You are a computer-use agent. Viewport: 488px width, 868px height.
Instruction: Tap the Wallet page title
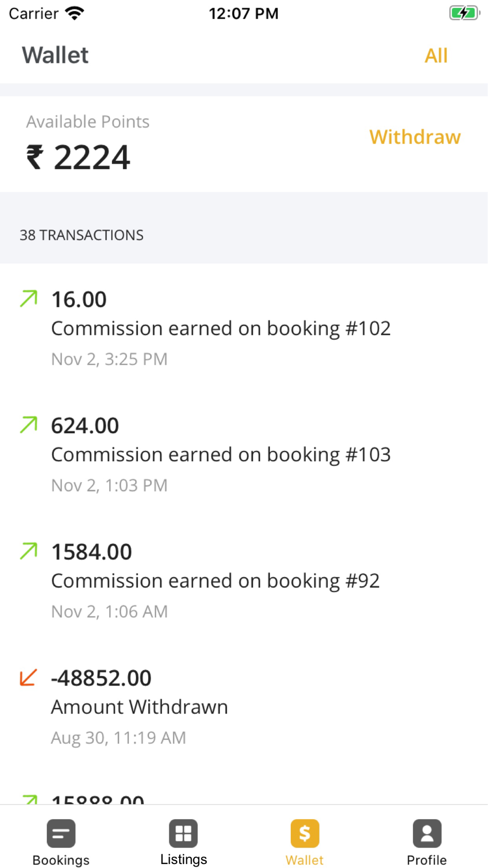coord(55,55)
